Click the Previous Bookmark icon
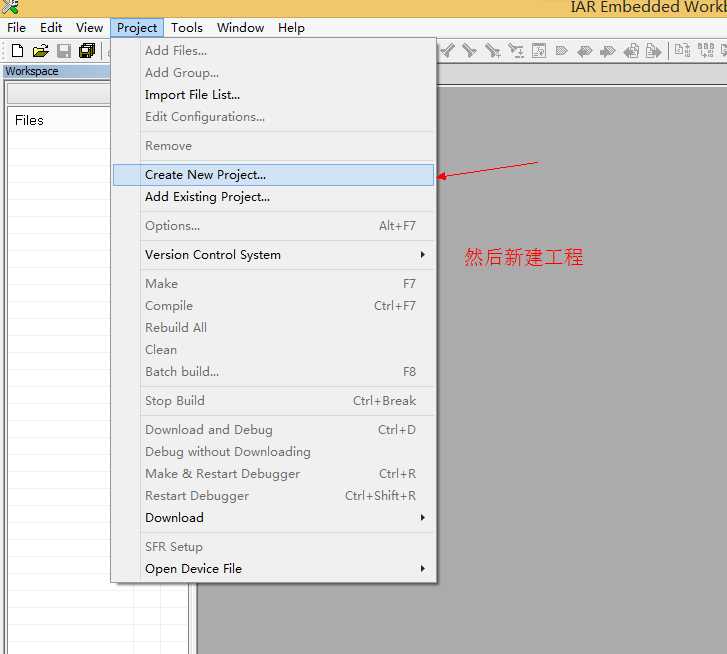 585,51
